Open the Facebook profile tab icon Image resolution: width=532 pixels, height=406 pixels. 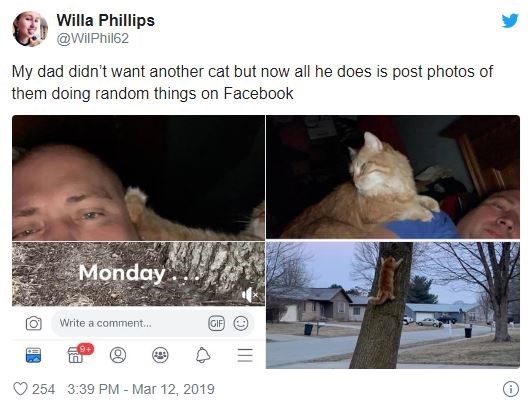[118, 355]
